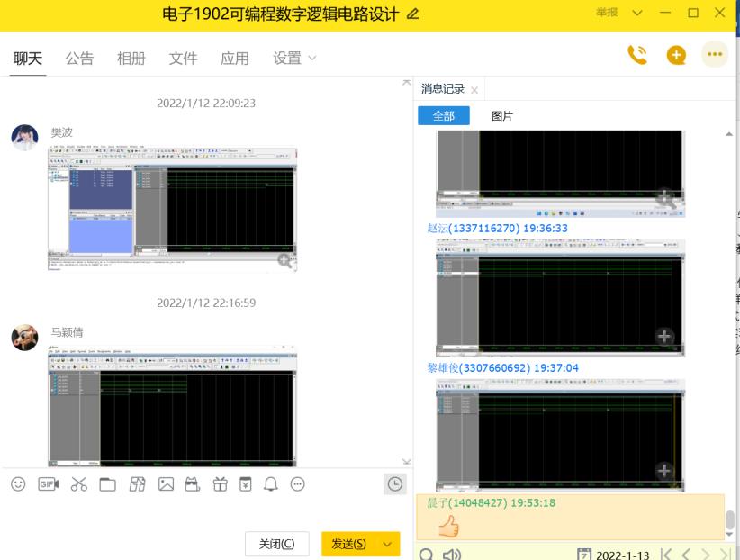This screenshot has height=560, width=740.
Task: Switch to the 公告 tab
Action: click(x=79, y=59)
